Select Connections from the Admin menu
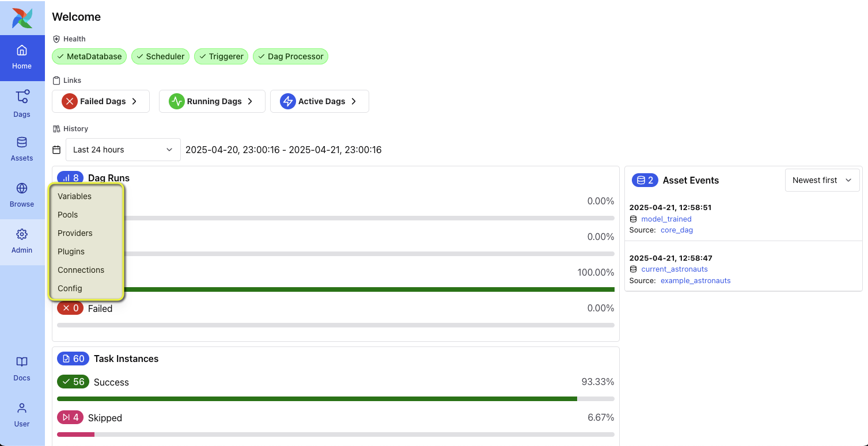 coord(81,269)
